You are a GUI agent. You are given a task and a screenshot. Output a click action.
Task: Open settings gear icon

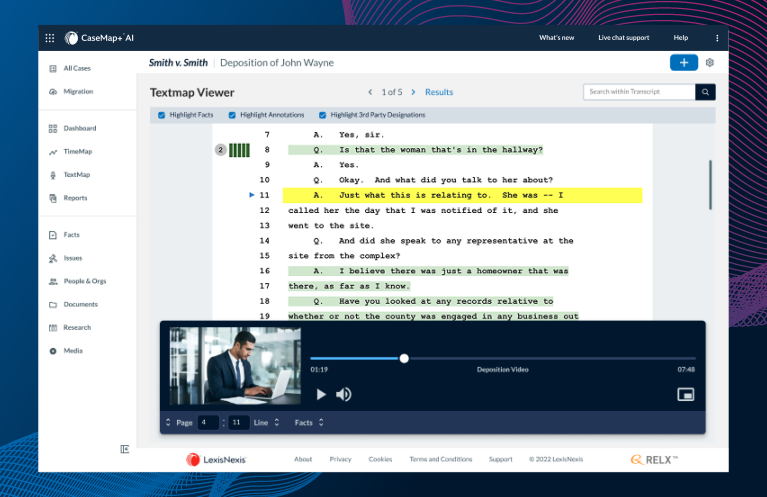tap(710, 62)
